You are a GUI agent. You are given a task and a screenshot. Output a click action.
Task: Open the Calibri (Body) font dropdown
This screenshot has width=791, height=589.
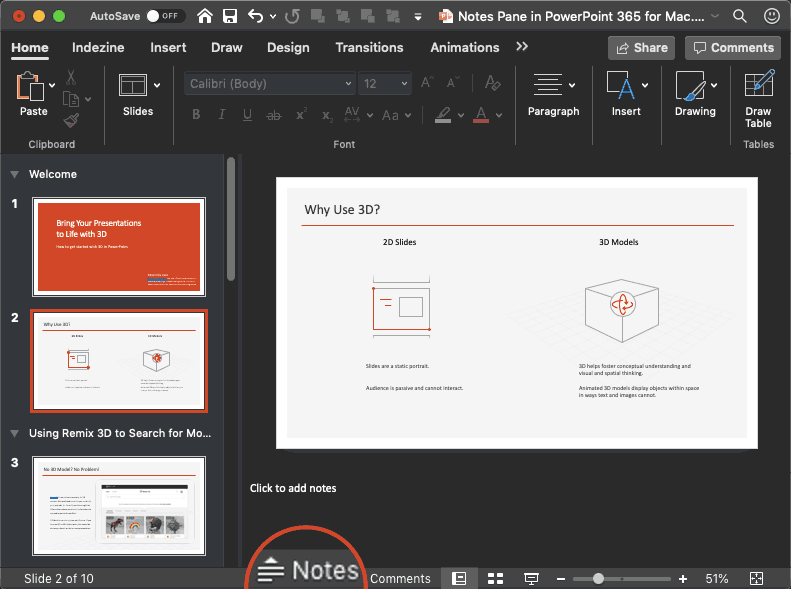click(x=270, y=84)
